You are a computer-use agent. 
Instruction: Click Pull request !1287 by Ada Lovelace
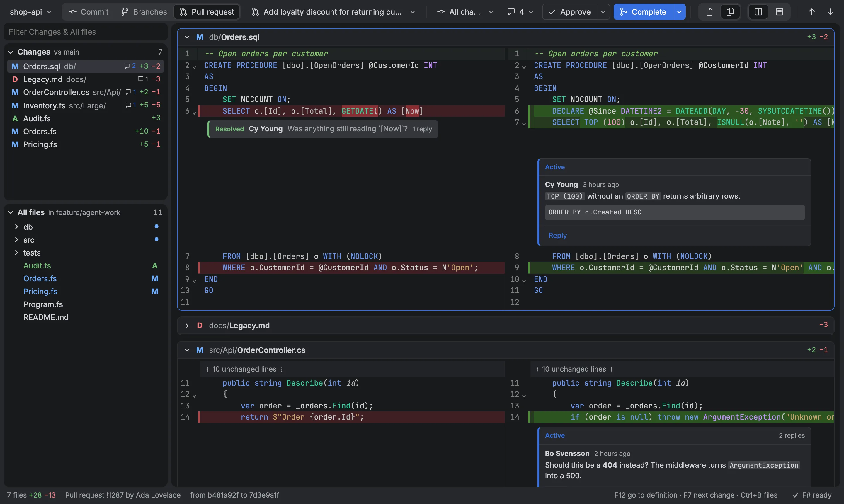(x=122, y=495)
